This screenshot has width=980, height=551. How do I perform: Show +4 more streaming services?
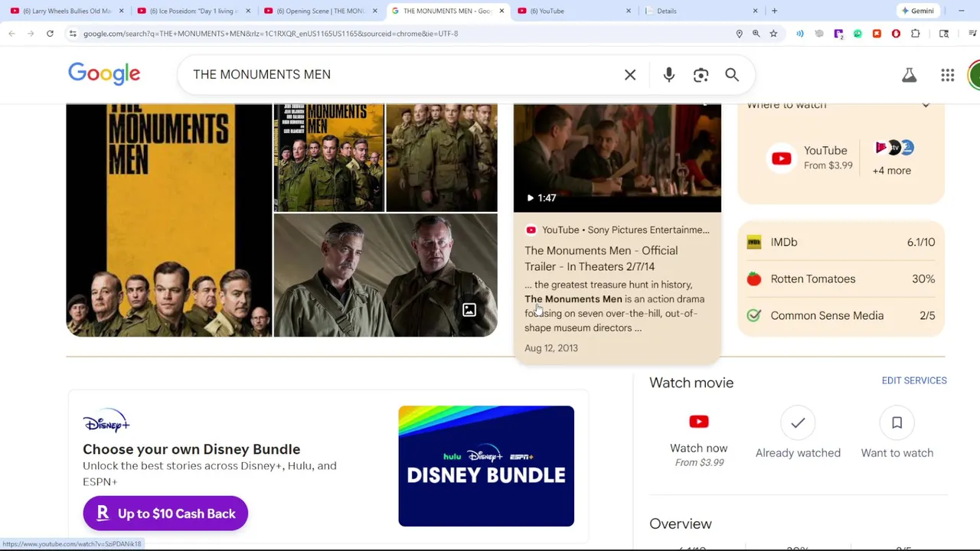point(892,170)
